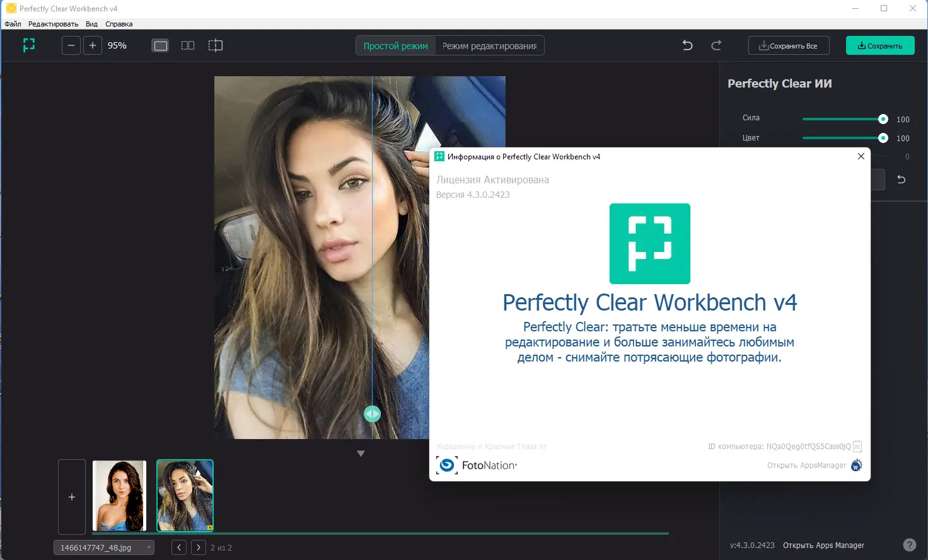Click the 95% zoom level value
Screen dimensions: 928x560
click(117, 45)
